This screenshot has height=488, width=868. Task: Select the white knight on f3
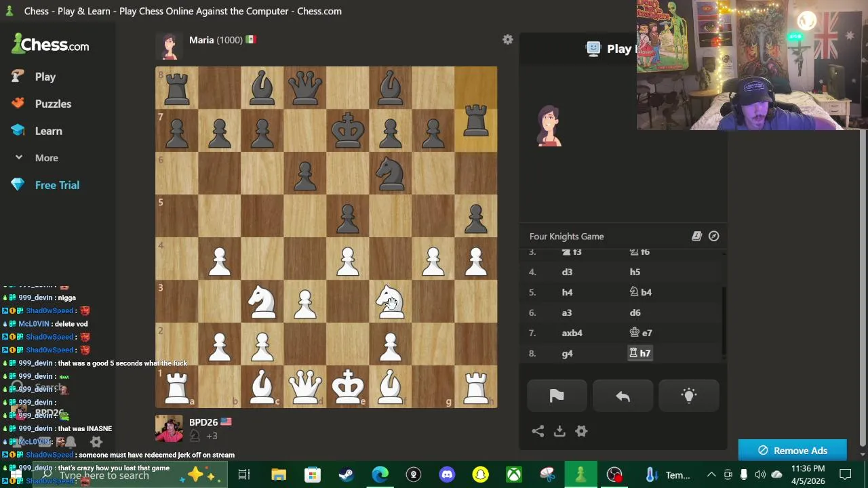(x=391, y=300)
